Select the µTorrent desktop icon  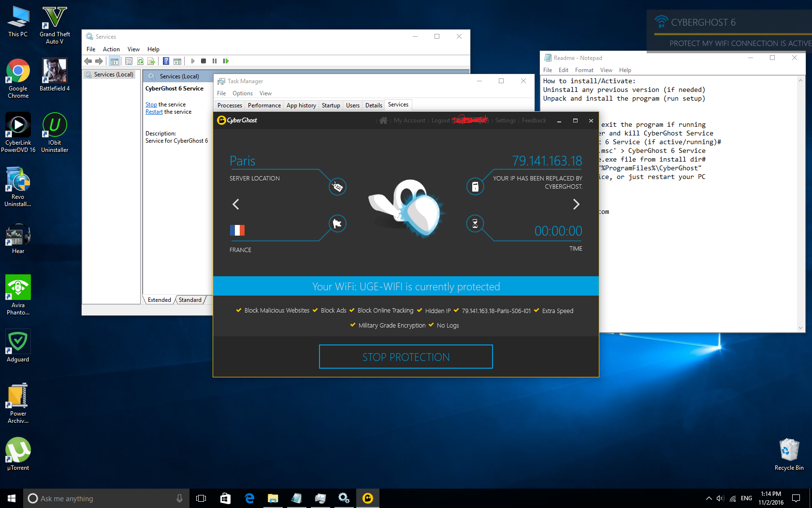(18, 454)
